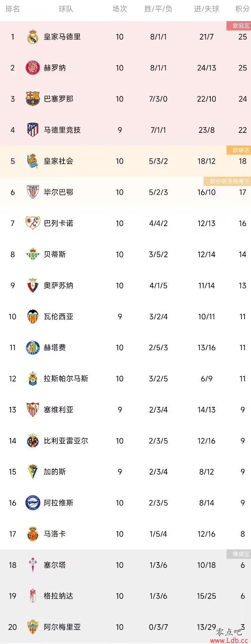Open the 皇家马德里 team name link
251x644 pixels.
point(62,37)
